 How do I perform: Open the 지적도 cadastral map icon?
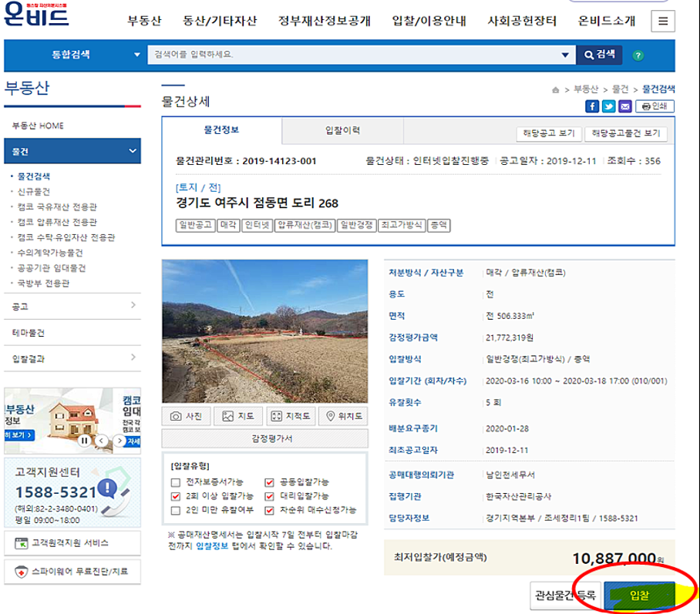point(291,415)
